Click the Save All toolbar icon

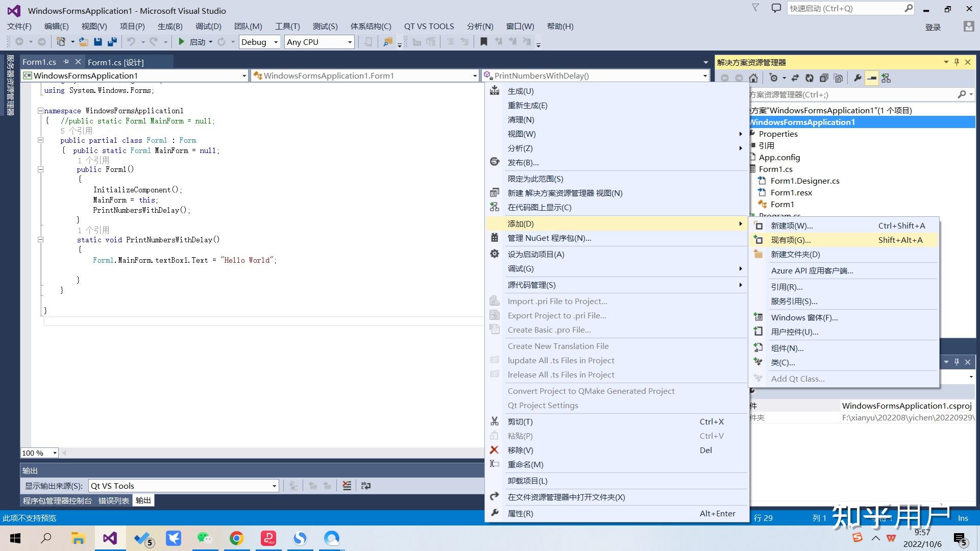(112, 42)
